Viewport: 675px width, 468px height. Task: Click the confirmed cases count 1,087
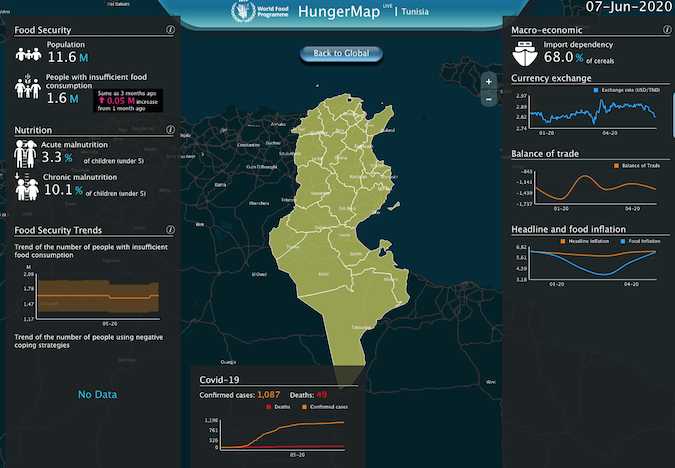pos(268,394)
